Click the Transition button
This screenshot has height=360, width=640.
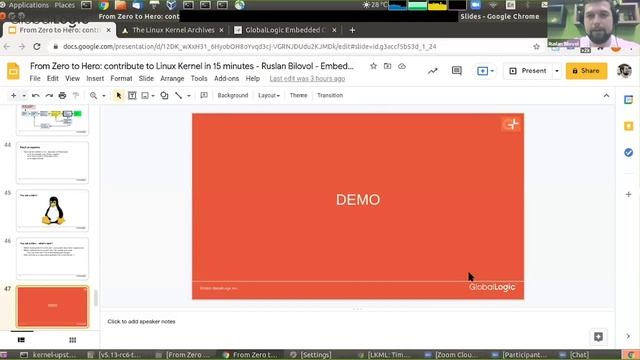(x=330, y=96)
